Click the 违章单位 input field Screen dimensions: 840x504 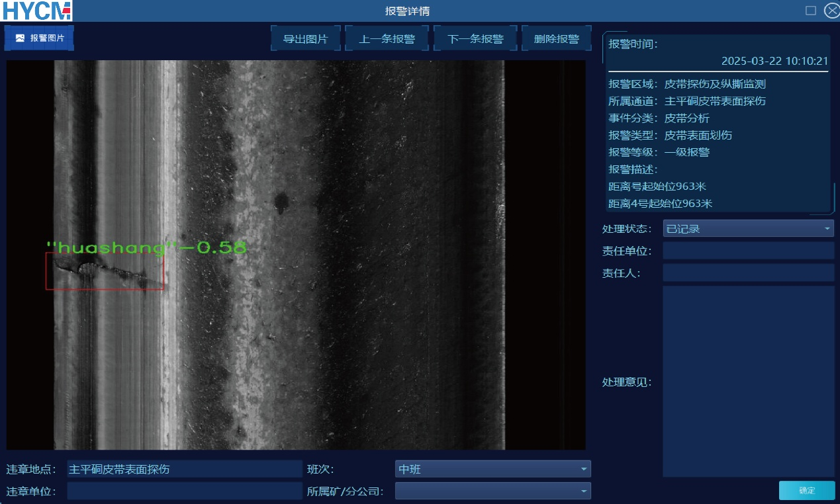pyautogui.click(x=185, y=491)
